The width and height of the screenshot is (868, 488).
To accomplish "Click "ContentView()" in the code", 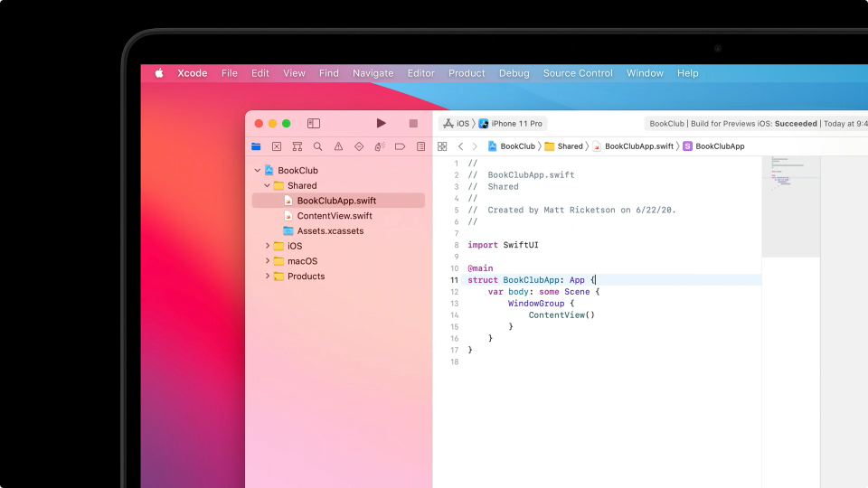I will pyautogui.click(x=561, y=314).
